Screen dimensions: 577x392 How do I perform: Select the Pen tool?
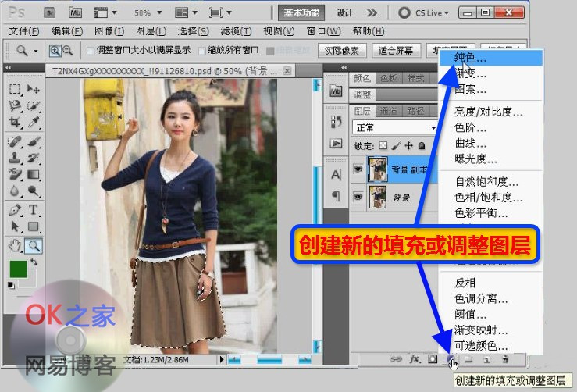pyautogui.click(x=14, y=210)
